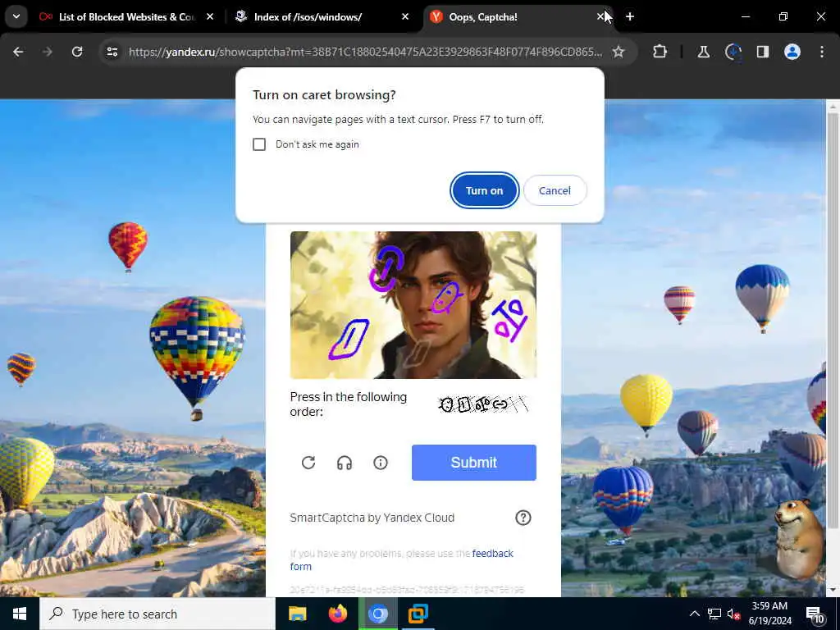Viewport: 840px width, 630px height.
Task: Bookmark this page with star icon
Action: click(x=619, y=52)
